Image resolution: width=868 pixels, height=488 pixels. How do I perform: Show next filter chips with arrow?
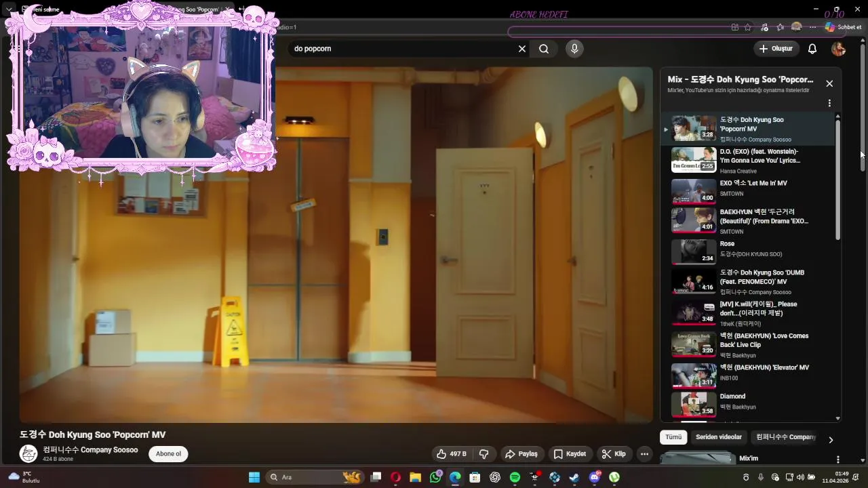(831, 440)
